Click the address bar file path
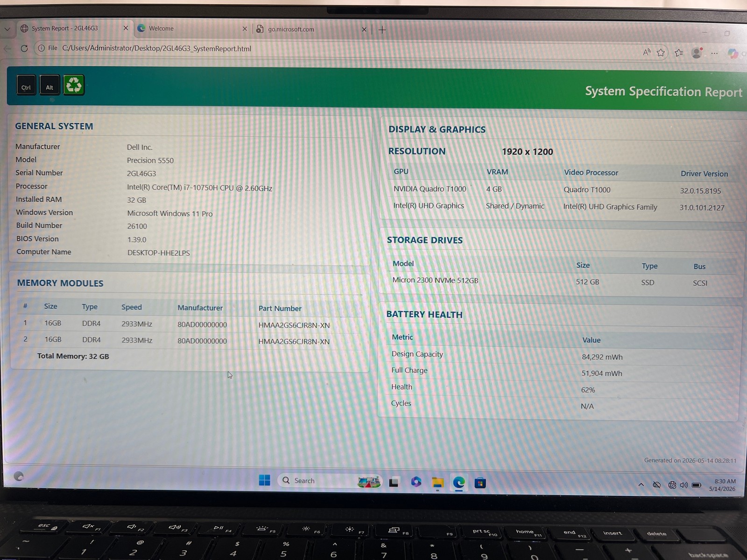The image size is (747, 560). point(156,49)
